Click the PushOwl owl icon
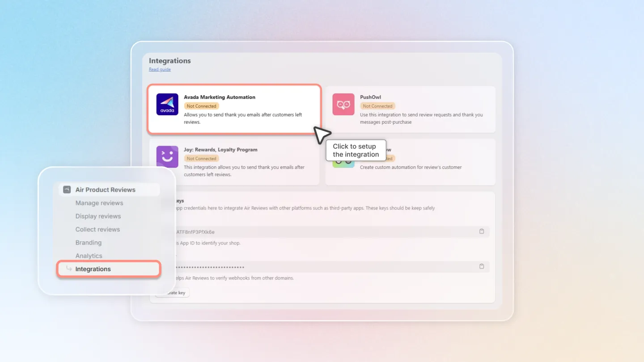The height and width of the screenshot is (362, 644). coord(343,104)
